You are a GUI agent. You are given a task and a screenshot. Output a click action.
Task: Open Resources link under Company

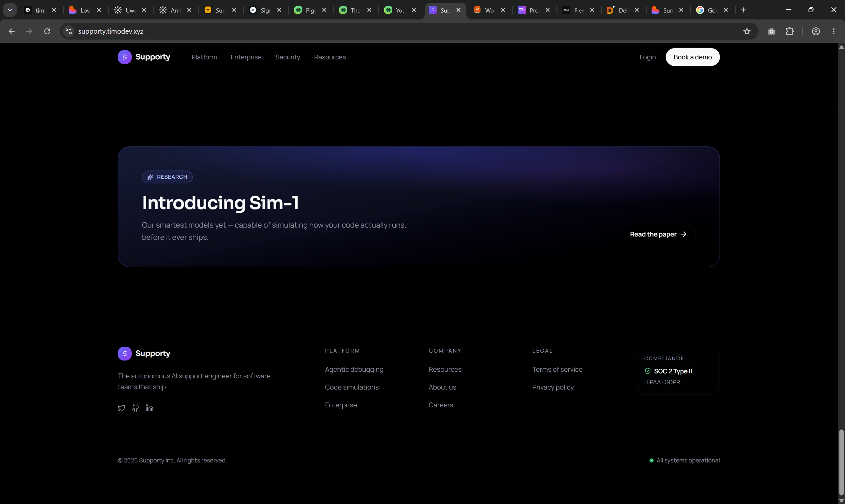pyautogui.click(x=445, y=369)
